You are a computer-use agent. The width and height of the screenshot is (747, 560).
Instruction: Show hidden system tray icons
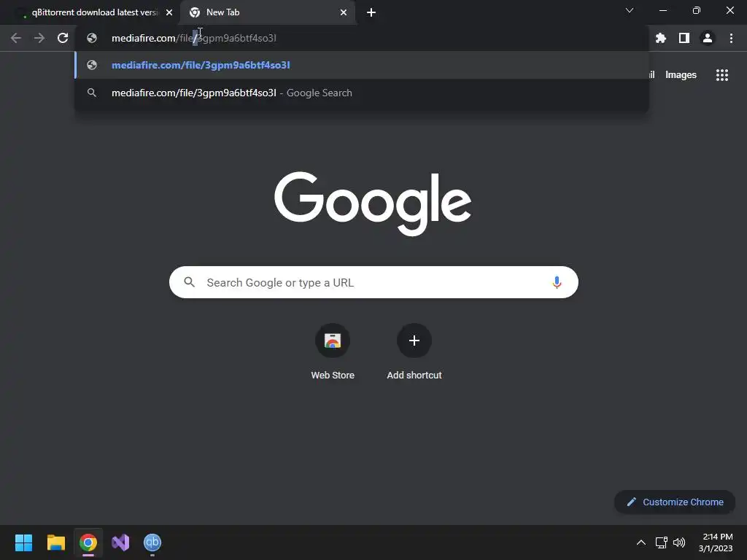[641, 542]
